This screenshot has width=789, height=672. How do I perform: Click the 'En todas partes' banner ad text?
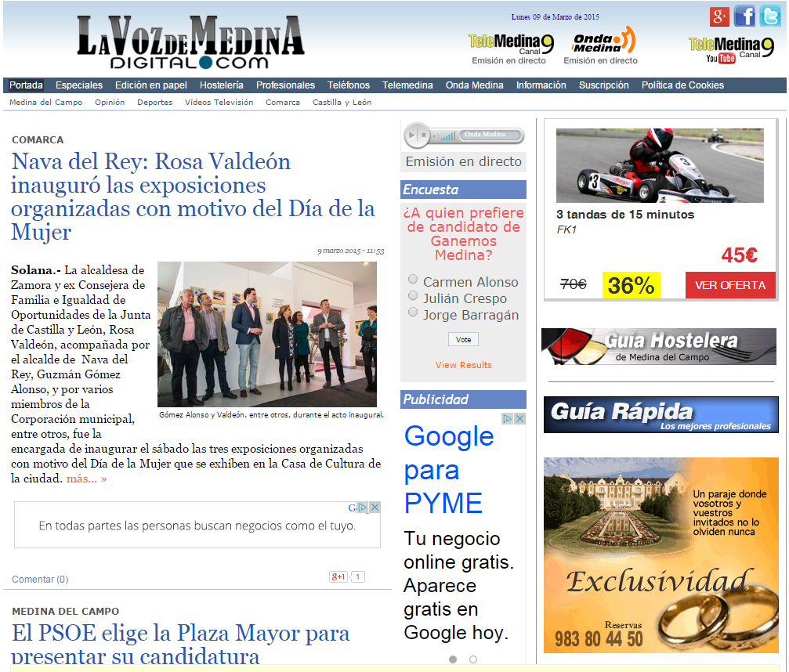click(197, 526)
